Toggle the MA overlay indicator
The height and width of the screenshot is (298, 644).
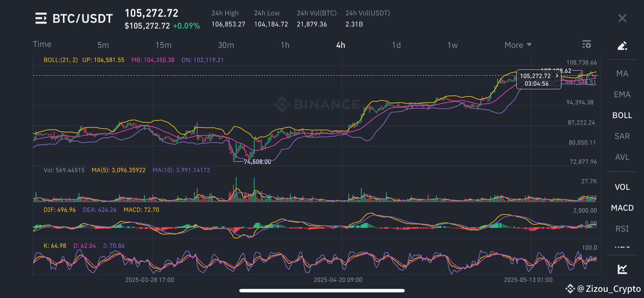pos(622,74)
